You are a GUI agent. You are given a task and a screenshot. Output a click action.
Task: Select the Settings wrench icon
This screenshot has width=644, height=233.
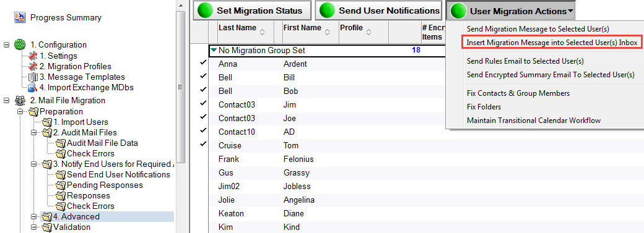point(33,56)
